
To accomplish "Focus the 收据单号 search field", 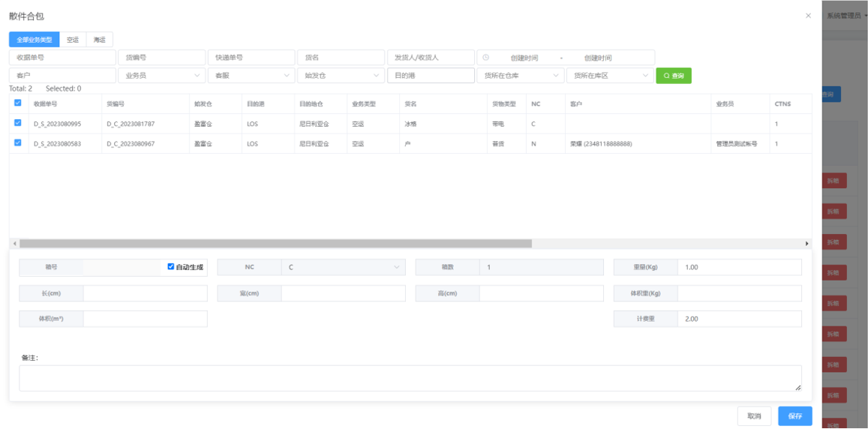I will pyautogui.click(x=62, y=58).
